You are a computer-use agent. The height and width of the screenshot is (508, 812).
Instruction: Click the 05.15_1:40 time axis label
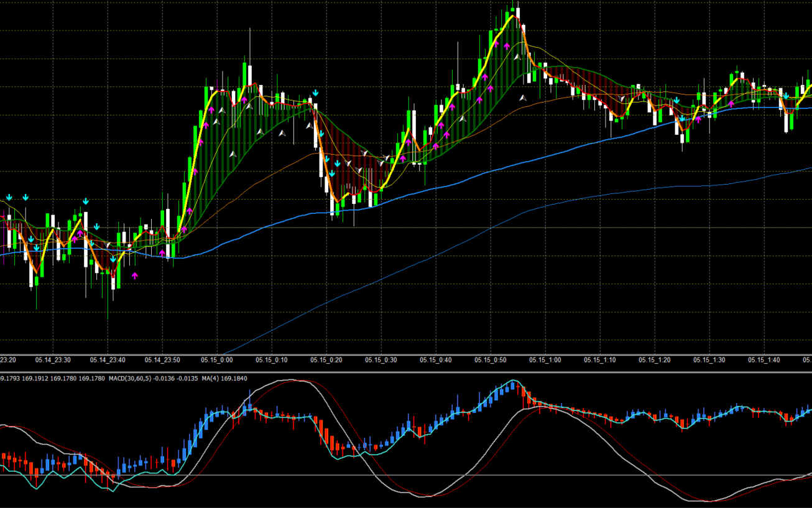[764, 360]
